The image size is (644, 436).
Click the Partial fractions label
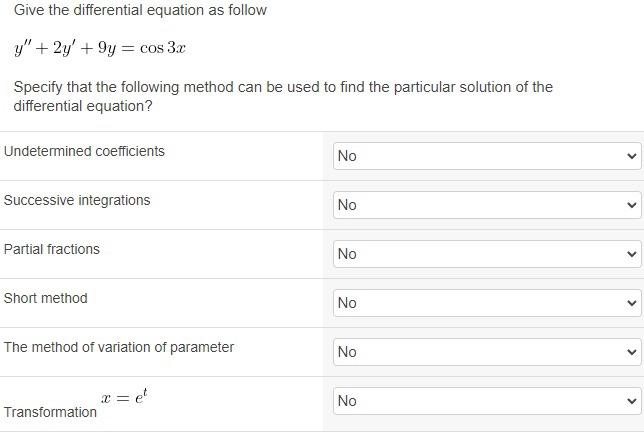52,249
